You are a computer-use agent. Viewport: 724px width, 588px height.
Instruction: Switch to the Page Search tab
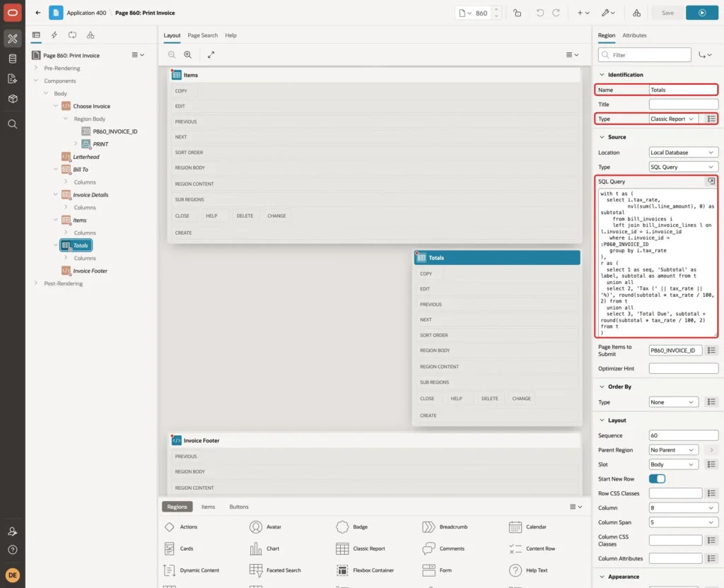click(202, 35)
